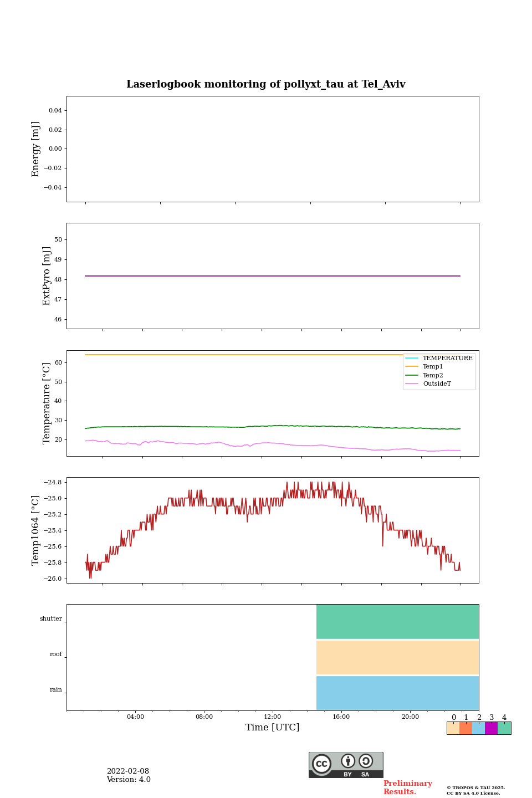The image size is (532, 798).
Task: Click the 16:00 time tick label
Action: click(341, 717)
